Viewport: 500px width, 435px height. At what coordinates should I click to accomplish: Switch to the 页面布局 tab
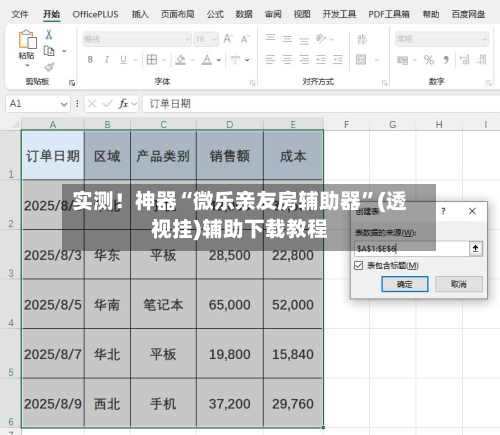177,14
